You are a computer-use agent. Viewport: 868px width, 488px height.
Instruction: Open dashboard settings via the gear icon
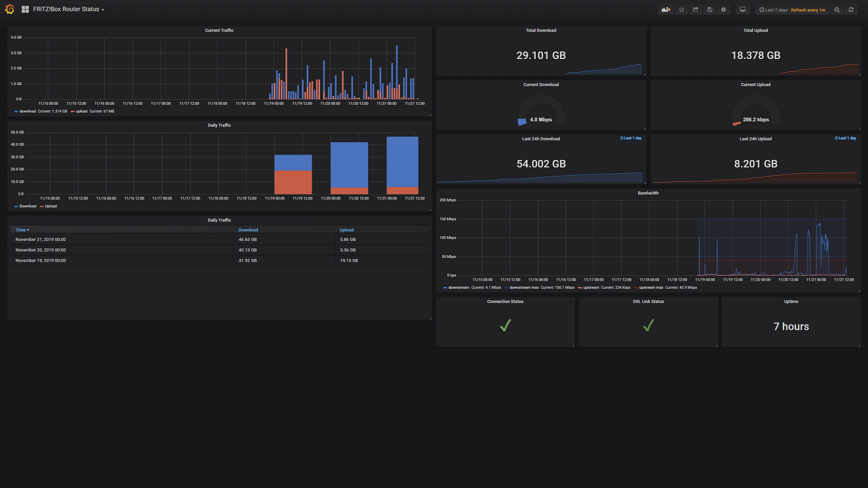coord(723,9)
